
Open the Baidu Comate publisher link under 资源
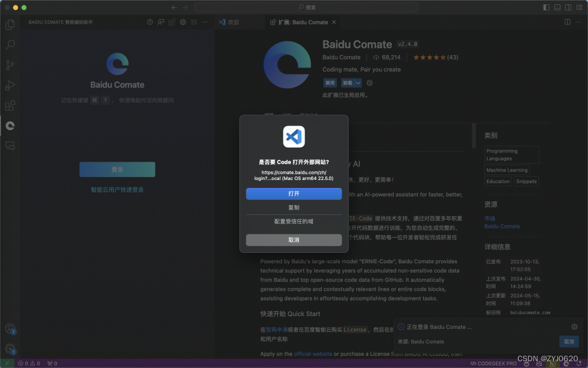click(x=502, y=227)
